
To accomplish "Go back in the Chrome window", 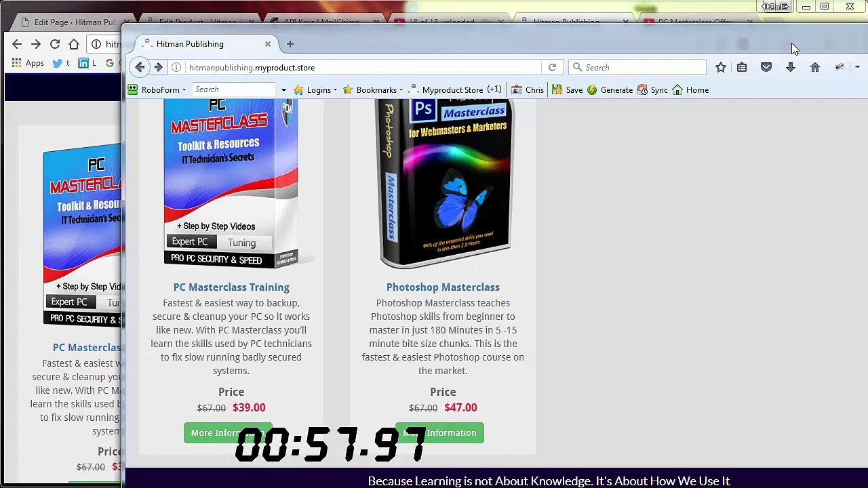I will click(x=17, y=44).
